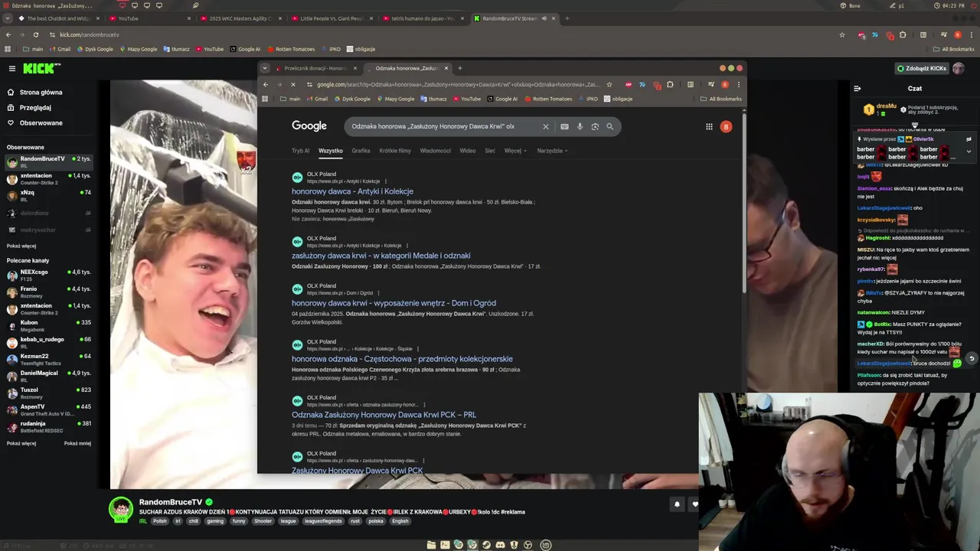Open the Google on-screen keyboard icon
Viewport: 980px width, 551px height.
[x=564, y=126]
